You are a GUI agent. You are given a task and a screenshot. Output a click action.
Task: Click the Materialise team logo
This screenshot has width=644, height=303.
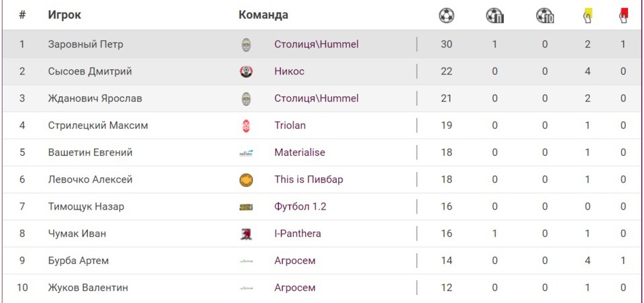pos(246,153)
